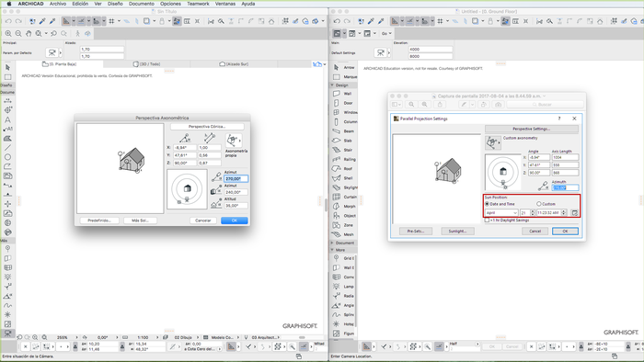Click the Azimut 270,00° input field
The height and width of the screenshot is (362, 644).
click(236, 179)
